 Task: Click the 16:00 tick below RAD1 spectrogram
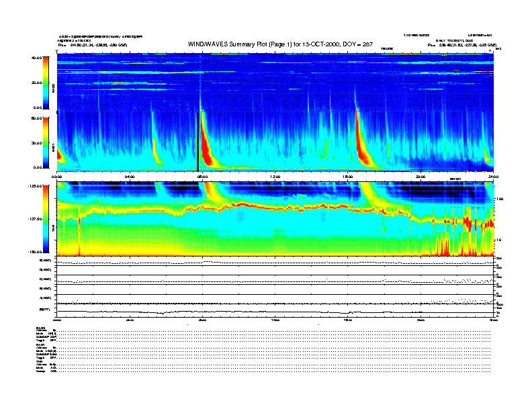point(348,177)
